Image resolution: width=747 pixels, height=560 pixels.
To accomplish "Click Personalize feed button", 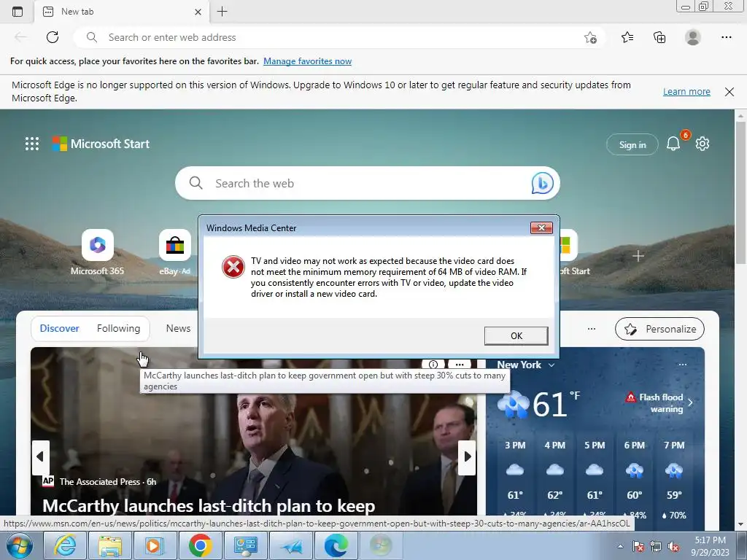I will pos(659,329).
